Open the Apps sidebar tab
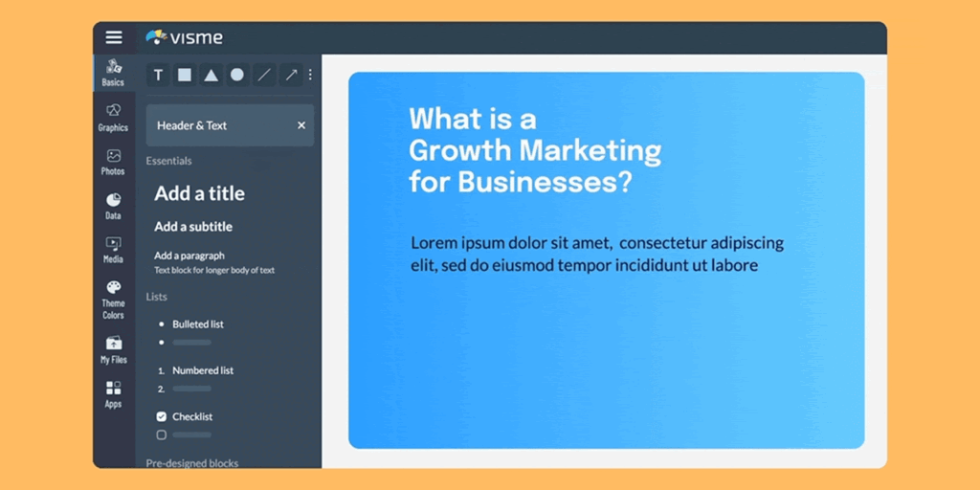This screenshot has width=980, height=490. coord(113,395)
